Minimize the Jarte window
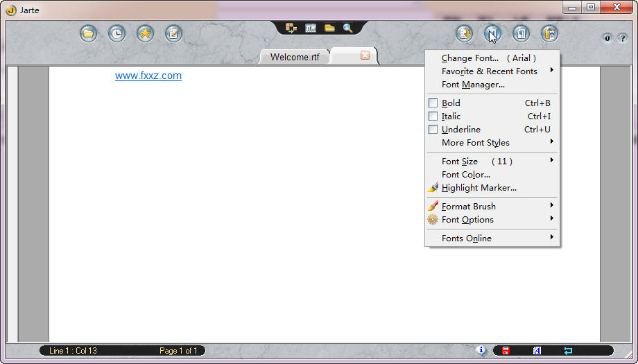The image size is (638, 364). (572, 7)
